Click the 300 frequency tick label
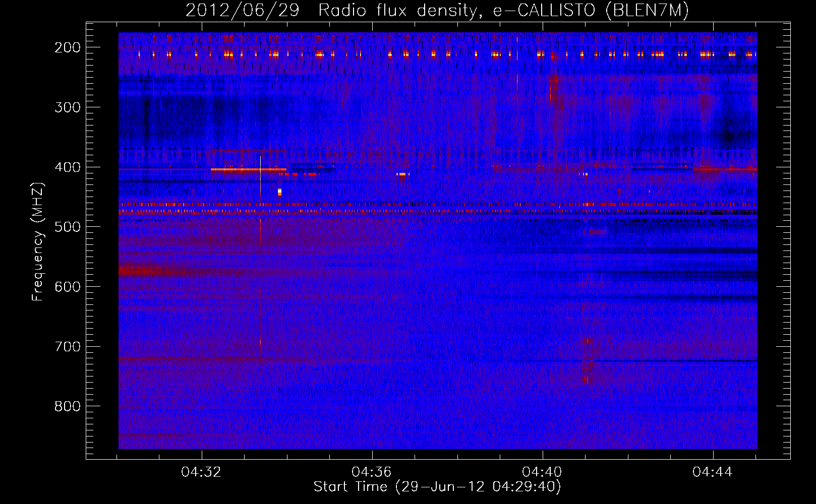The height and width of the screenshot is (504, 816). point(68,107)
